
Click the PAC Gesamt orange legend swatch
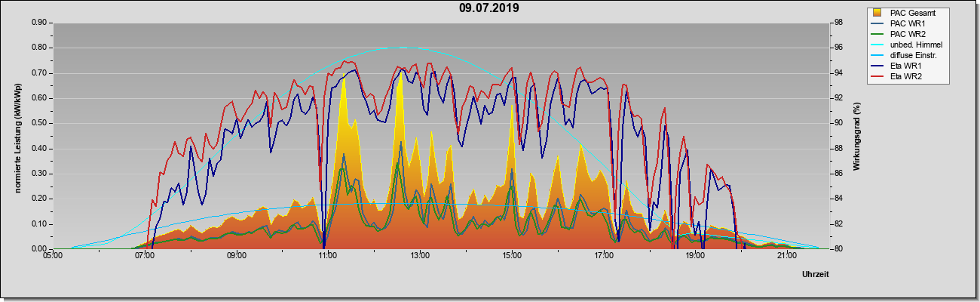(x=877, y=13)
